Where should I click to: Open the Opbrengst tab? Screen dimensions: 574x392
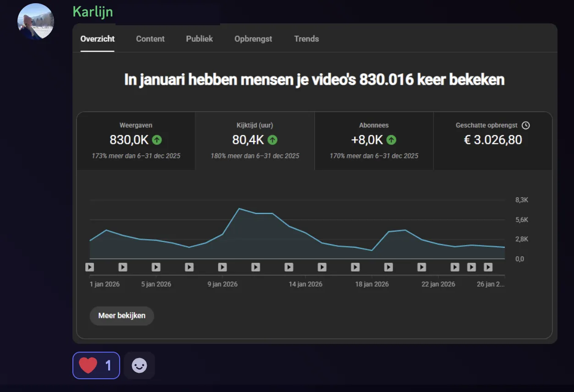[253, 39]
